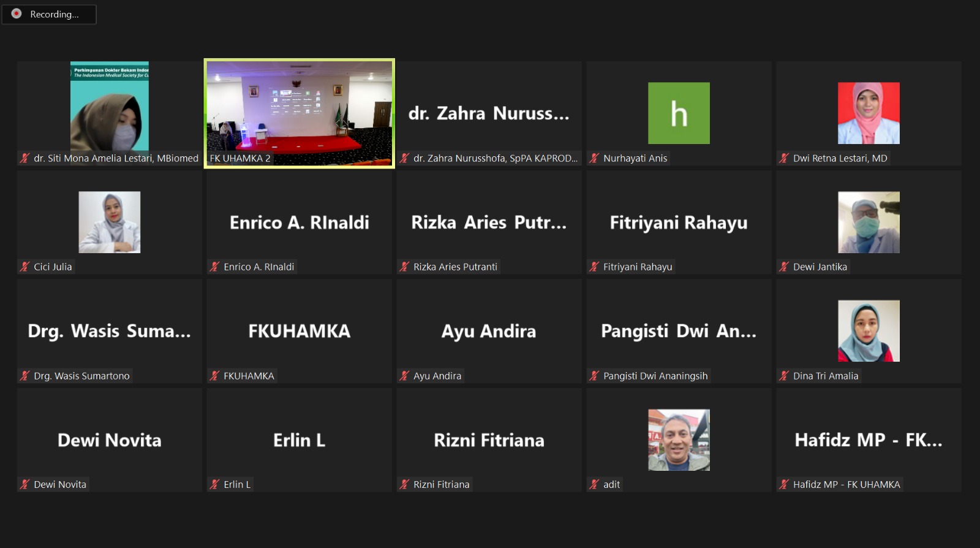Click muted mic icon beside Erlin L
The height and width of the screenshot is (548, 980).
coord(214,484)
